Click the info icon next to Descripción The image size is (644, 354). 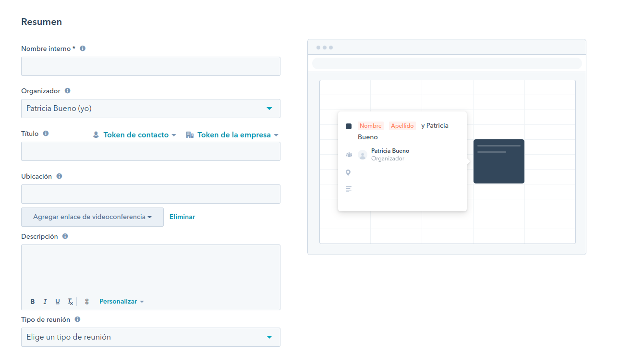point(65,236)
